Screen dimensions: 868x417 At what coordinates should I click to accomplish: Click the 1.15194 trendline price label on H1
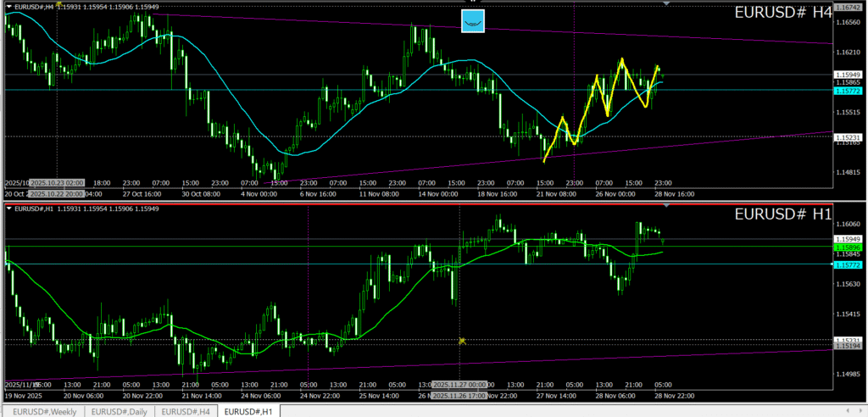[x=848, y=347]
